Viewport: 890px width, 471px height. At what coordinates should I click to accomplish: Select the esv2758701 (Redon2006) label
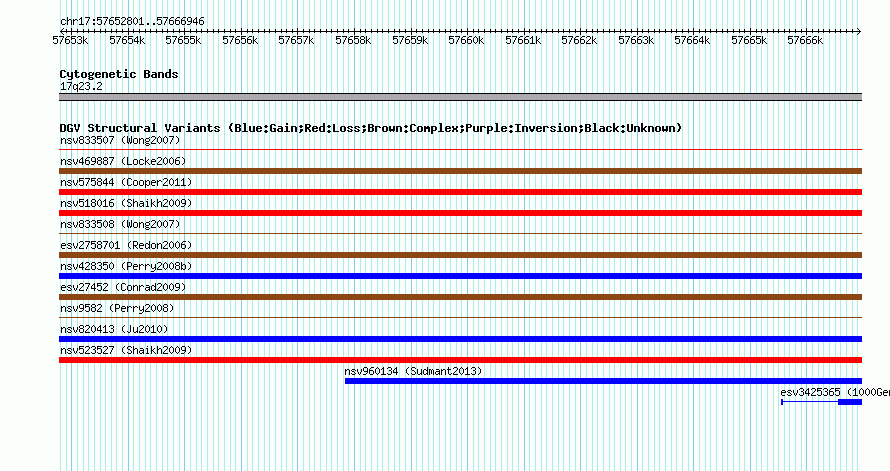pyautogui.click(x=126, y=245)
